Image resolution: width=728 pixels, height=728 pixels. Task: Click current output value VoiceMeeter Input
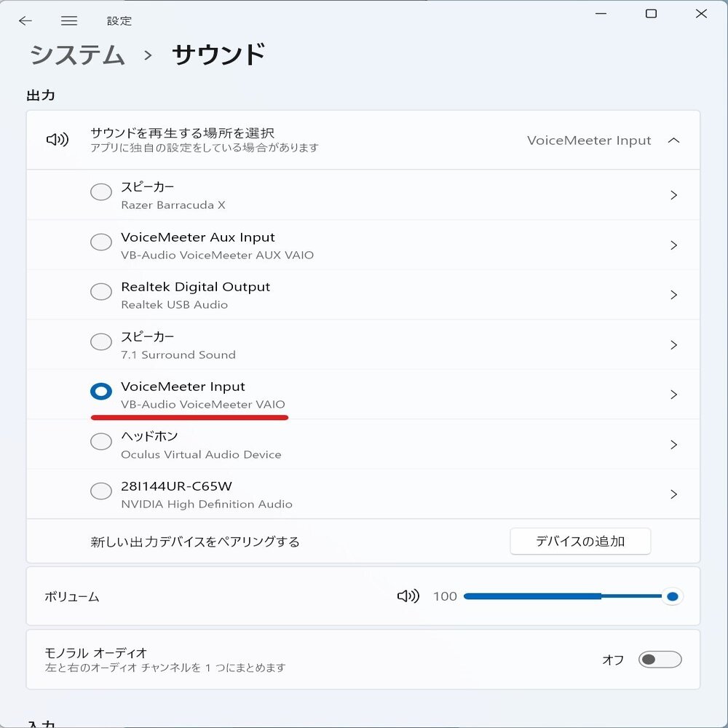point(589,141)
